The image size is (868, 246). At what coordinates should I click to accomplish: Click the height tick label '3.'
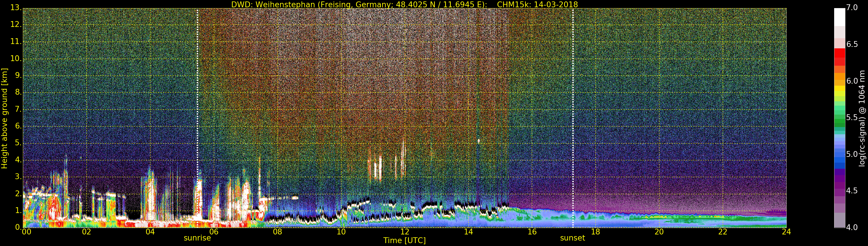(18, 177)
